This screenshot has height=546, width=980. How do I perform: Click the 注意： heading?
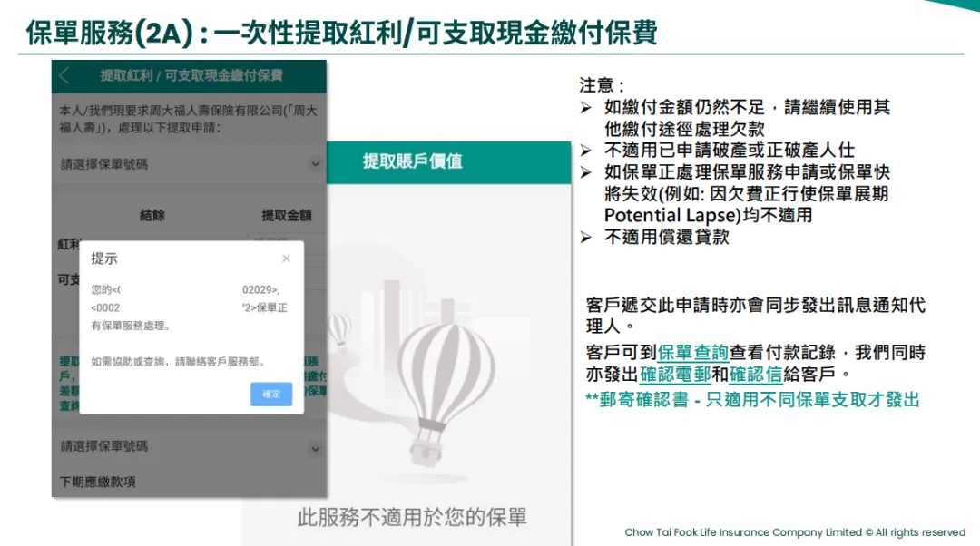[x=602, y=85]
